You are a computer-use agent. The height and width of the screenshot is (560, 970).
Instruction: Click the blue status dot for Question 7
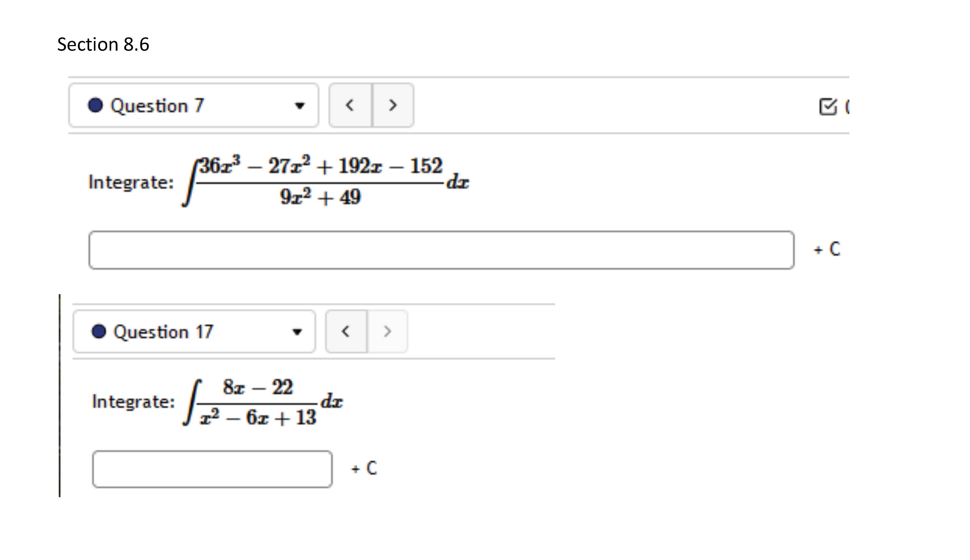pos(95,105)
